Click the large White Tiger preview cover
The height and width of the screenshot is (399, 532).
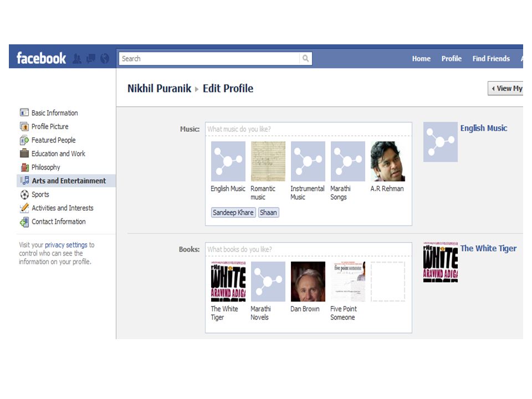click(x=441, y=262)
